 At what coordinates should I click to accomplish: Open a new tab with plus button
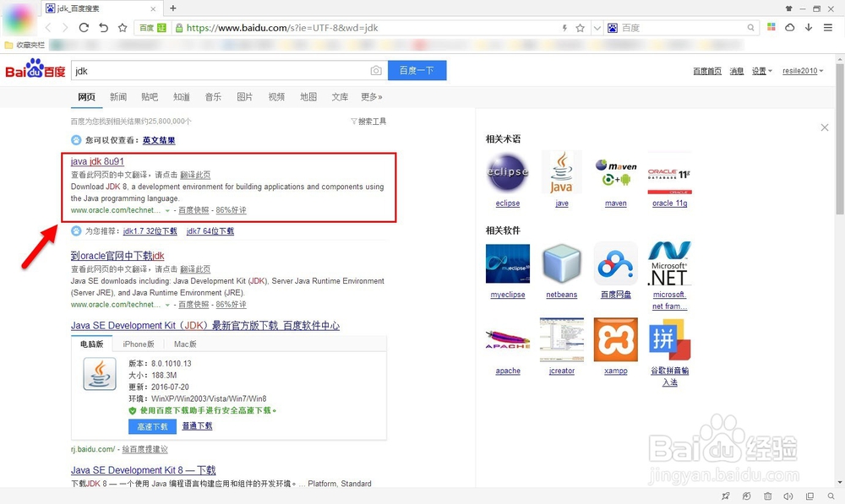tap(173, 8)
